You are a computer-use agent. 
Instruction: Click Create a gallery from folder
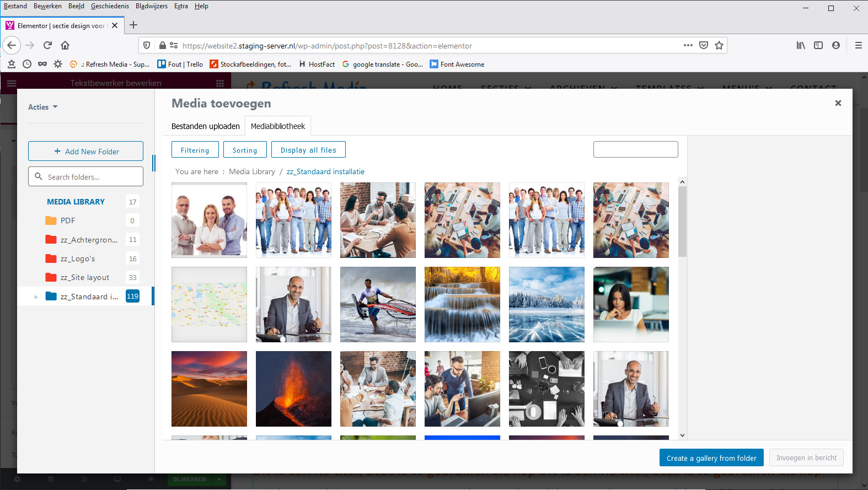pos(711,458)
